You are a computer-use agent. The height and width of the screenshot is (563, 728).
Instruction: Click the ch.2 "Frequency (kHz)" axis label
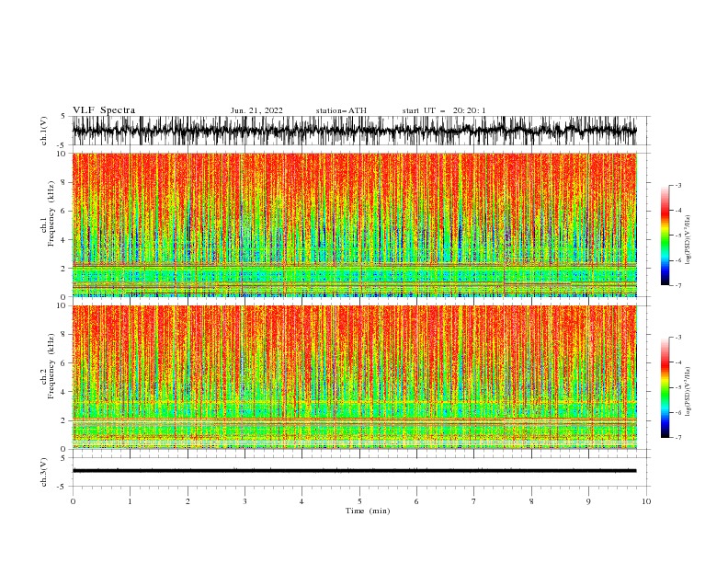coord(51,366)
